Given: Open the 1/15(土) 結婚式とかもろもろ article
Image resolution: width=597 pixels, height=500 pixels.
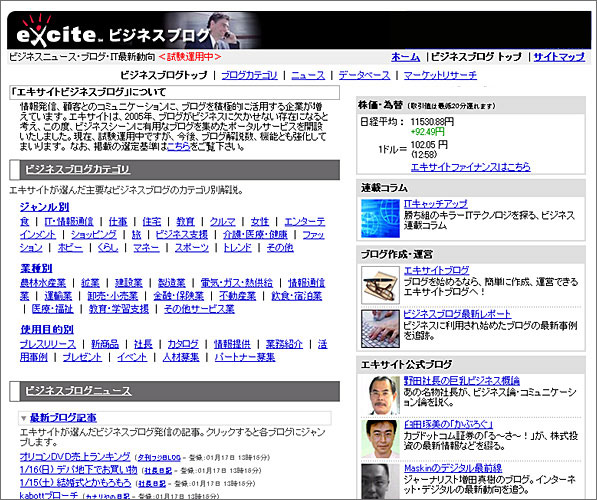Looking at the screenshot, I should coord(75,482).
